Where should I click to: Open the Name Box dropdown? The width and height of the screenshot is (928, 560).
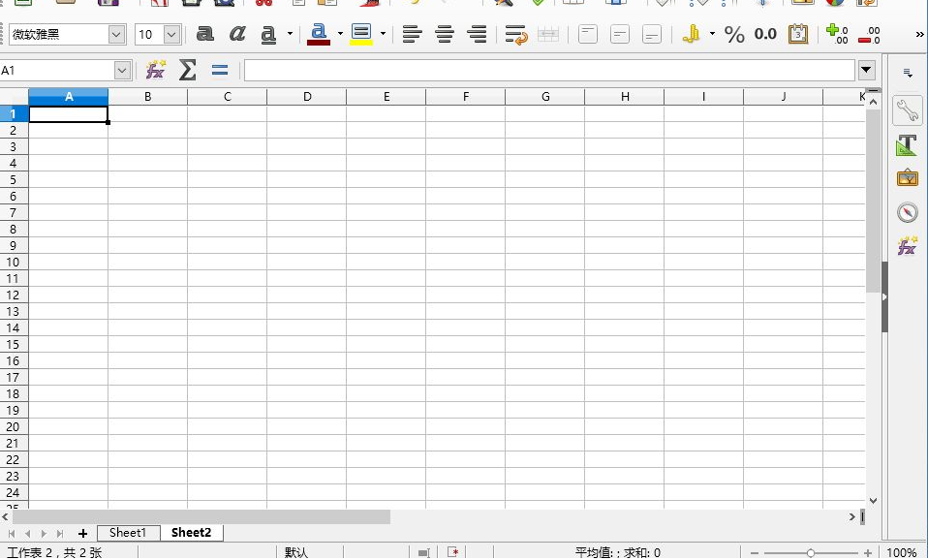[x=122, y=71]
